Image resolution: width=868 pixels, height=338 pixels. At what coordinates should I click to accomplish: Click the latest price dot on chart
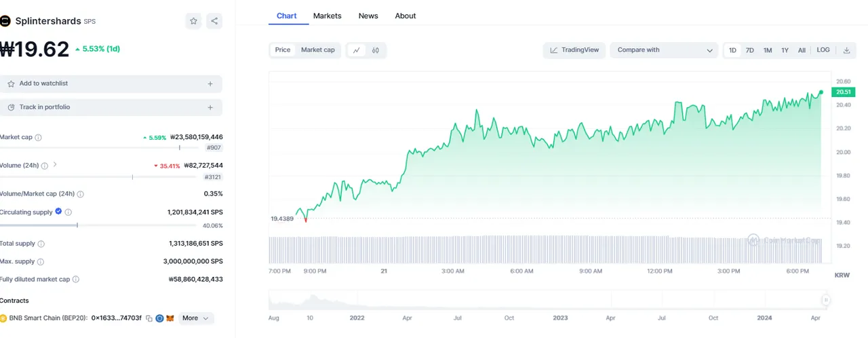click(x=821, y=92)
